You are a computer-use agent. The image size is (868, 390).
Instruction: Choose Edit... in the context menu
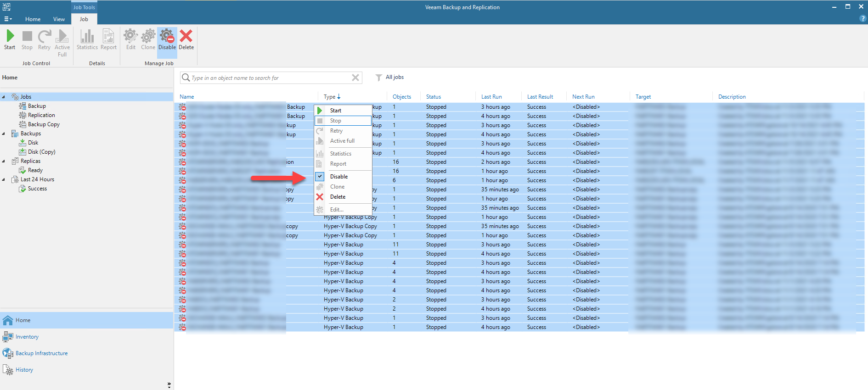coord(343,210)
